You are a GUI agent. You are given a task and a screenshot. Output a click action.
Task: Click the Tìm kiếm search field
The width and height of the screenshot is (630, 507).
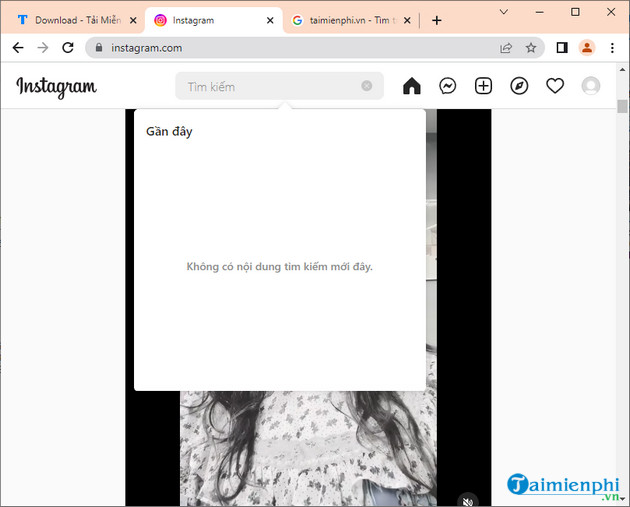click(x=270, y=86)
